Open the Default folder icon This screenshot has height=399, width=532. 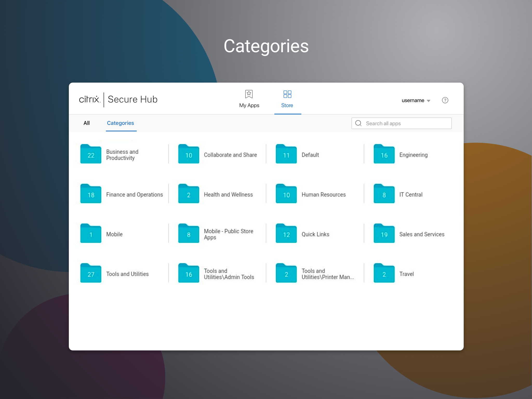pyautogui.click(x=286, y=154)
